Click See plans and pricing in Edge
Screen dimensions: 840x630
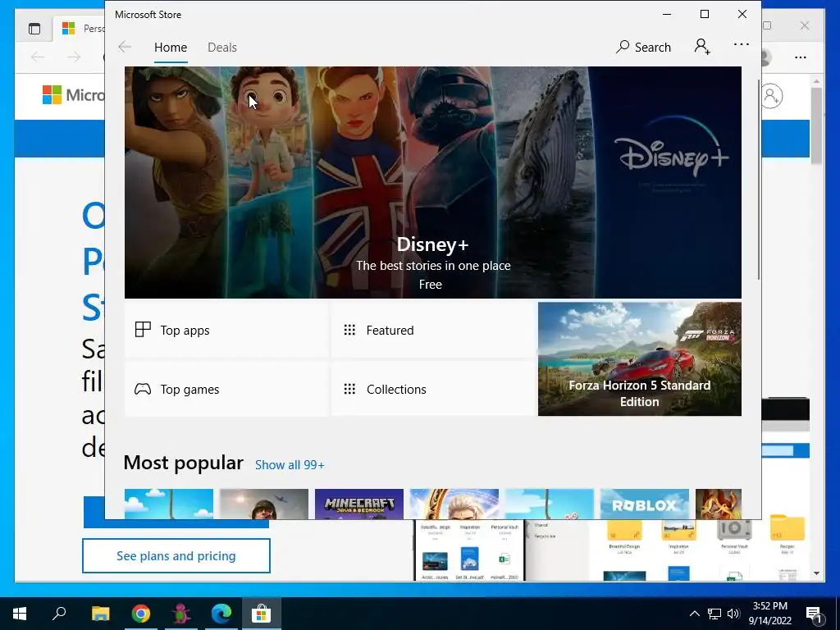pyautogui.click(x=176, y=556)
